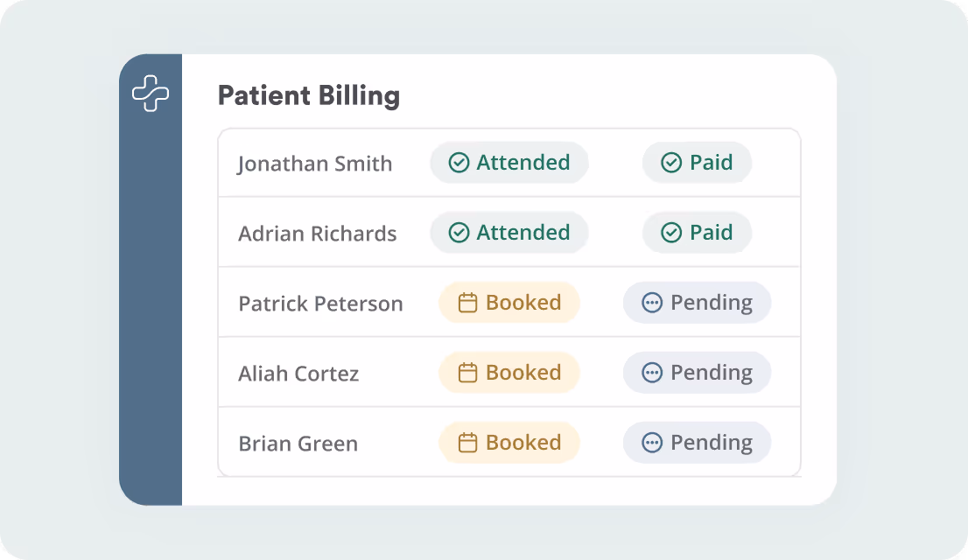
Task: Click the calendar icon in Brian Green's Booked badge
Action: [x=468, y=443]
